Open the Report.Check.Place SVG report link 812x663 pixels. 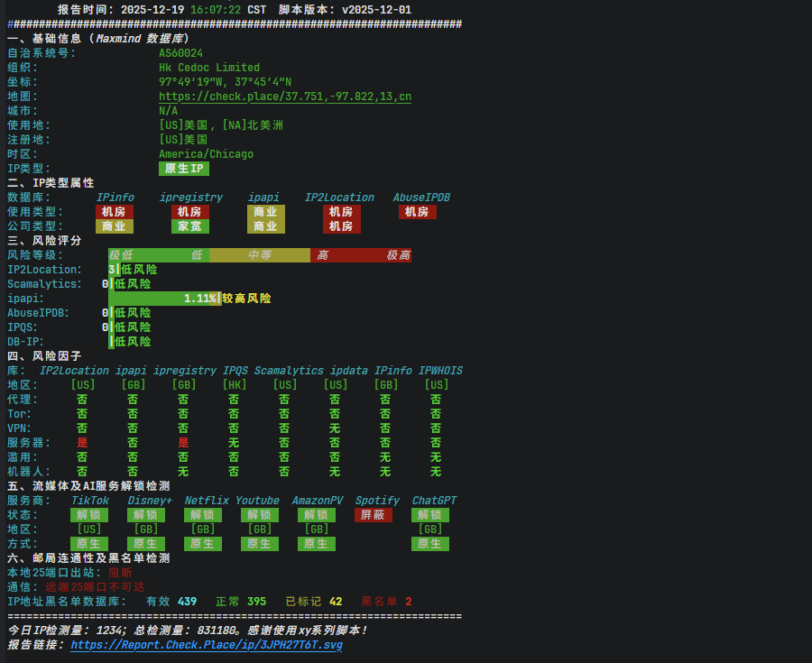coord(207,645)
